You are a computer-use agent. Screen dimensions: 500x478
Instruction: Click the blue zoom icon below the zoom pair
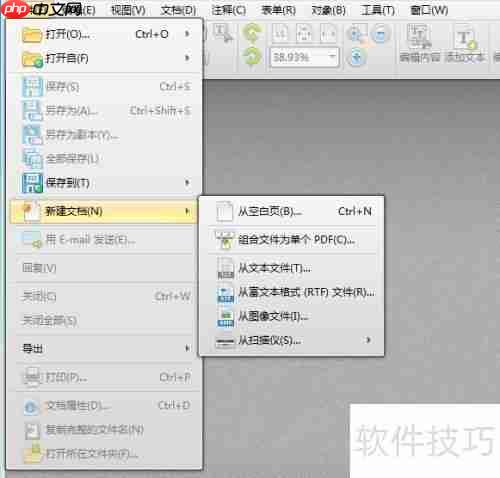pyautogui.click(x=356, y=57)
